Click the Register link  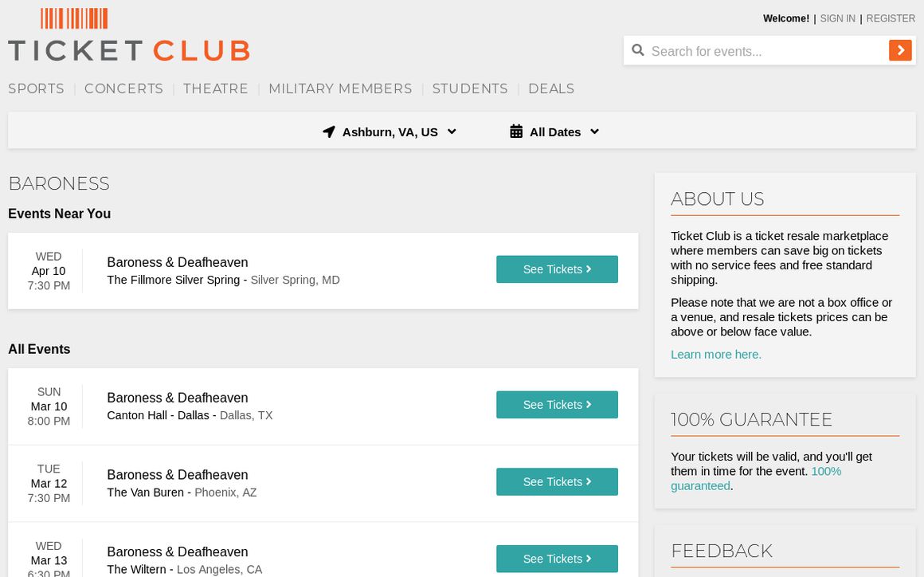[891, 18]
